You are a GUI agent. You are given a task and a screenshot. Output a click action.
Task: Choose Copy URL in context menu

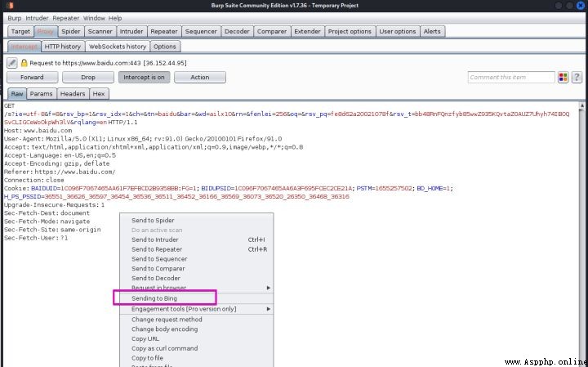point(197,339)
